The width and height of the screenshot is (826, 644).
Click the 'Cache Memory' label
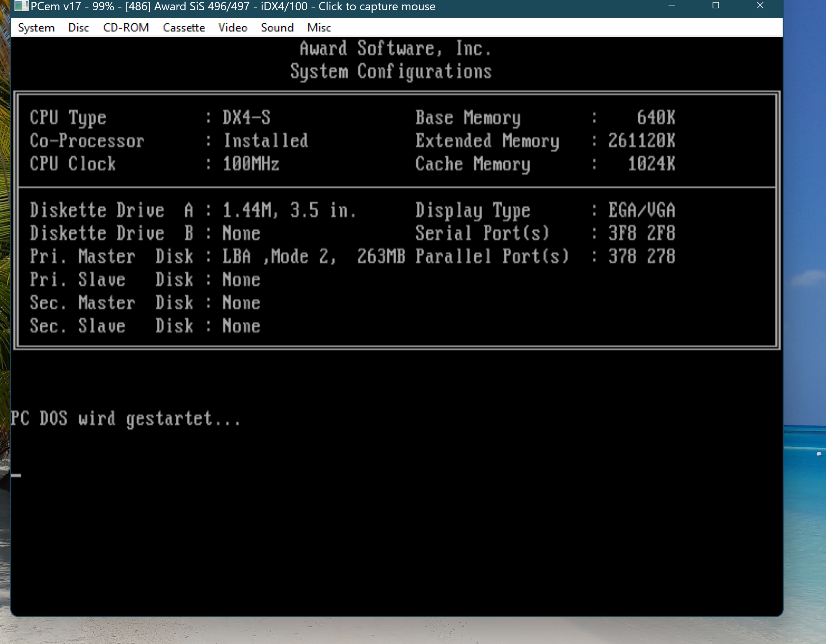[x=473, y=165]
